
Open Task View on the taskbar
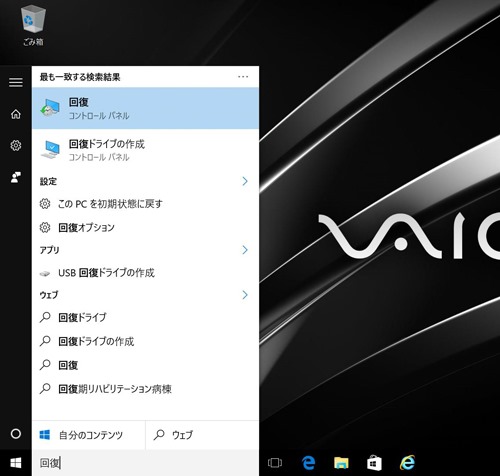tap(275, 463)
